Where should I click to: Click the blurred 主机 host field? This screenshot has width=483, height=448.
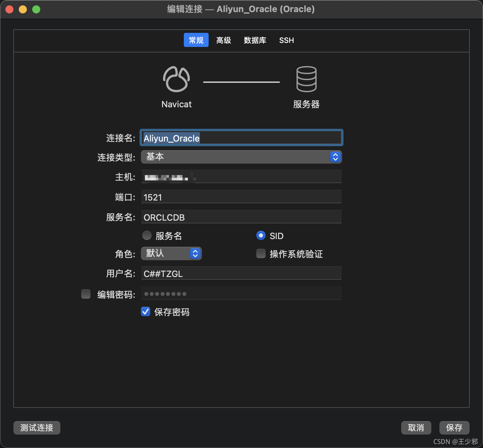(241, 177)
